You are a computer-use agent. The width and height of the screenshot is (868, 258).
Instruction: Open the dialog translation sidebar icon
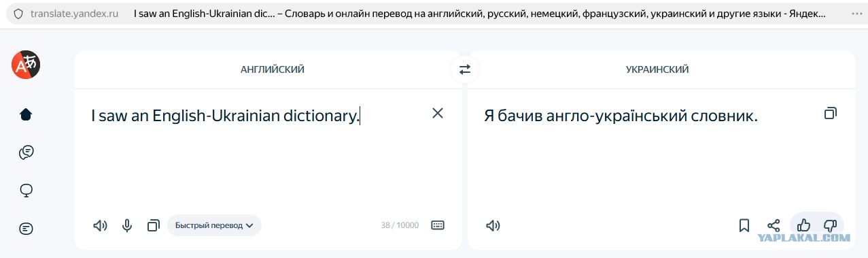coord(26,152)
